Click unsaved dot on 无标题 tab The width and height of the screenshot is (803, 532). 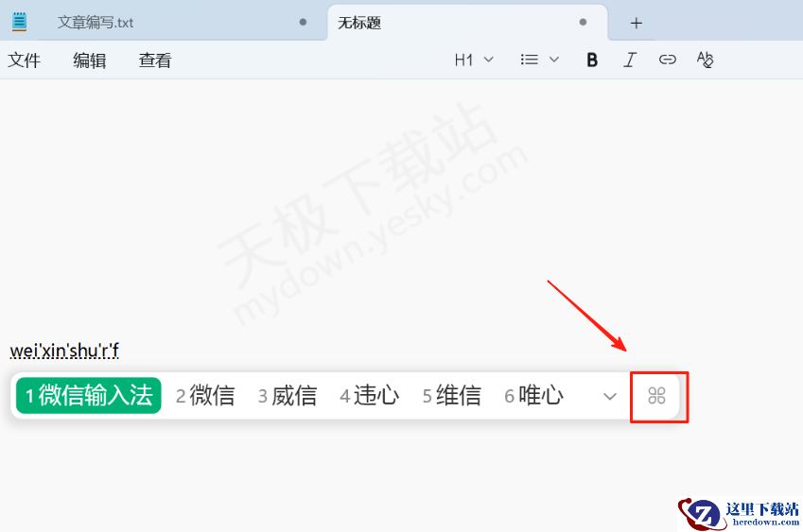583,22
